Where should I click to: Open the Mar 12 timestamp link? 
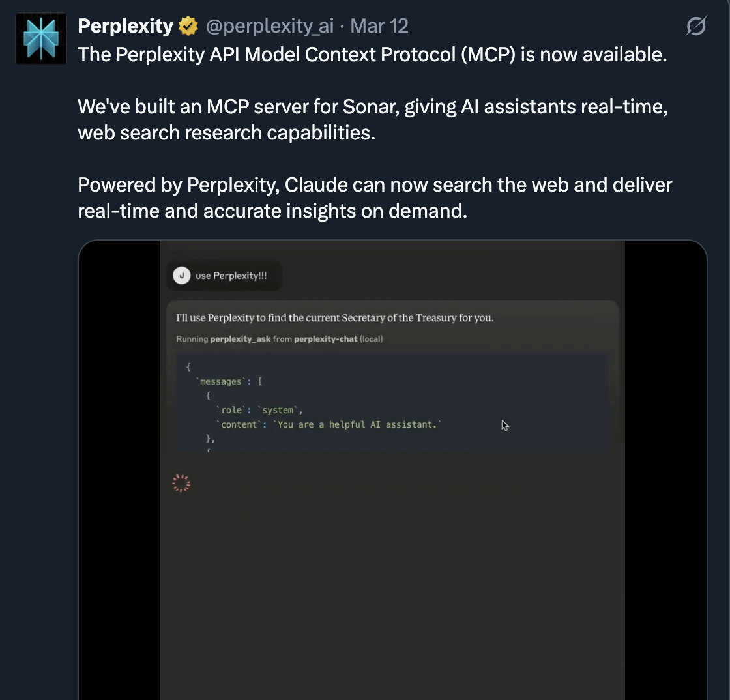pos(379,26)
